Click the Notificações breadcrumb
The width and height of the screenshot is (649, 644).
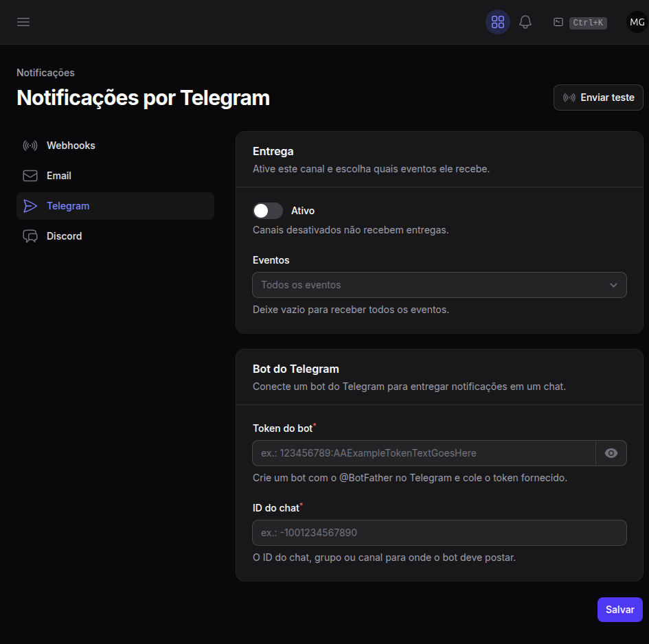(45, 72)
